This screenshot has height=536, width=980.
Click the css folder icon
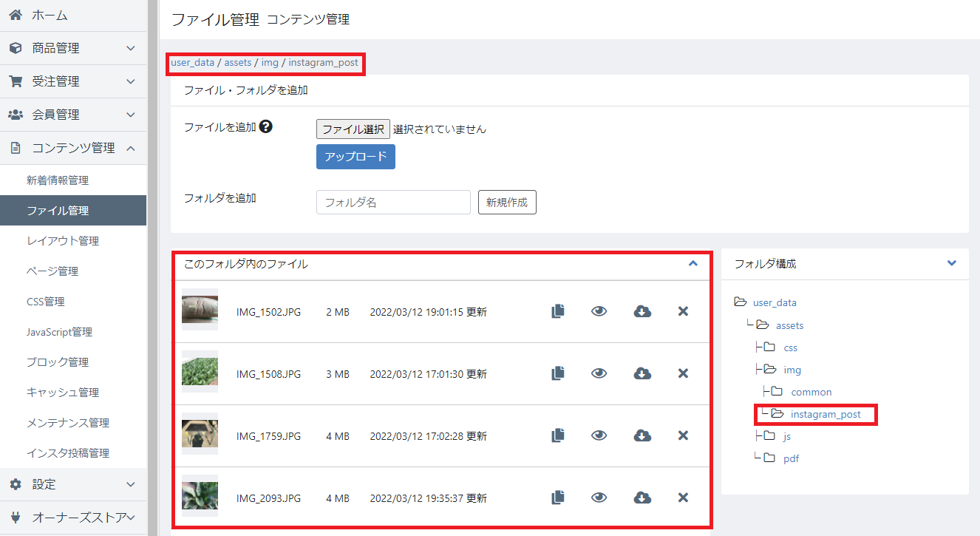click(769, 347)
